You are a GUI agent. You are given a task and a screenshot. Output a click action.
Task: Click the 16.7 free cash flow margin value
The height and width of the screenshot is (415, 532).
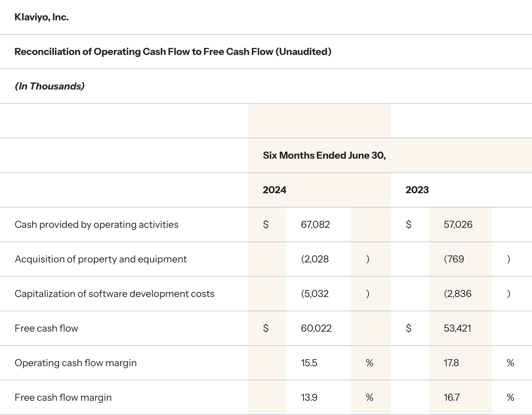tap(452, 397)
